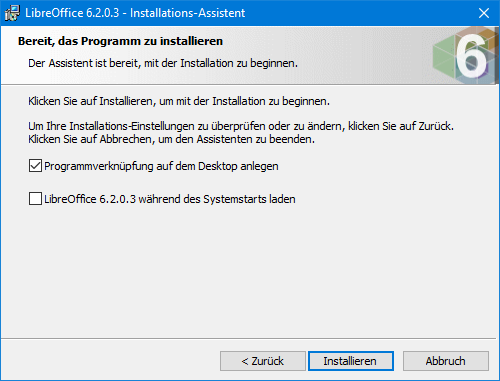Click the 'während des Systemstarts laden' label text

217,199
